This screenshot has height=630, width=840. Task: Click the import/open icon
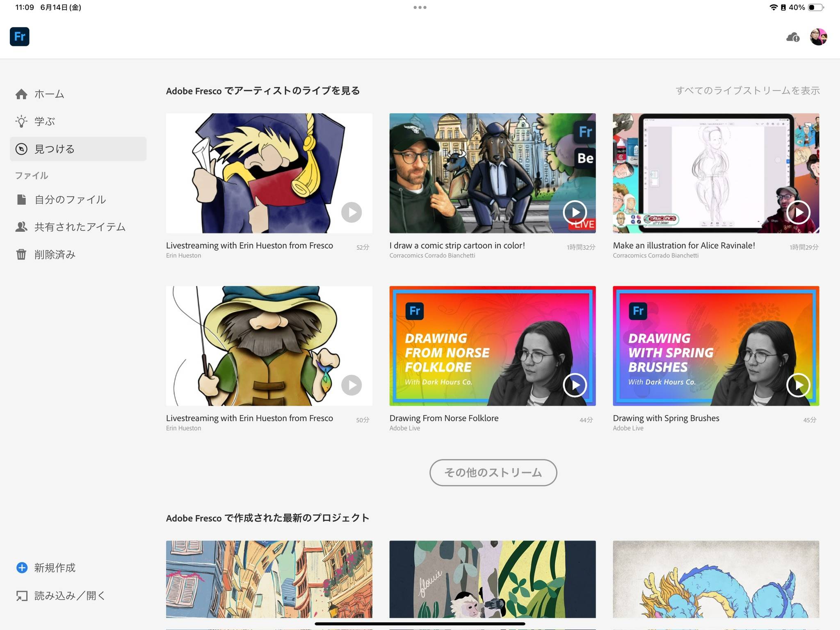22,596
